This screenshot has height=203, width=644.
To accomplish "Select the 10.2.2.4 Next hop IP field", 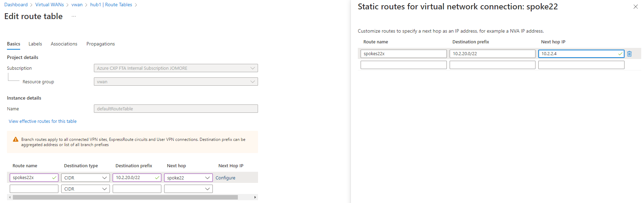I will point(577,53).
